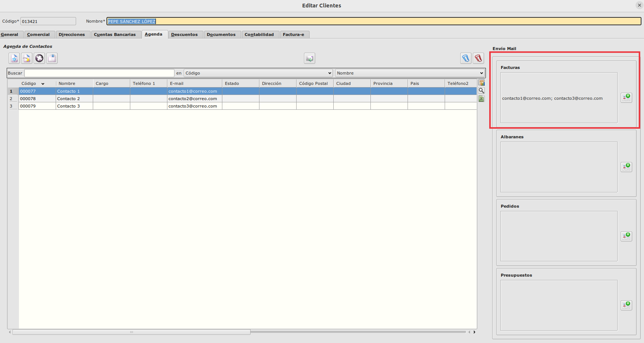644x343 pixels.
Task: Click the contacto2@correo.com email cell
Action: tap(194, 99)
